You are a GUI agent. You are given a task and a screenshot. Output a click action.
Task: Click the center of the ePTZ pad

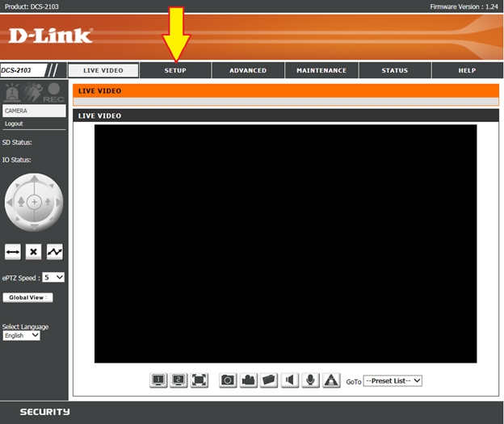[x=34, y=200]
